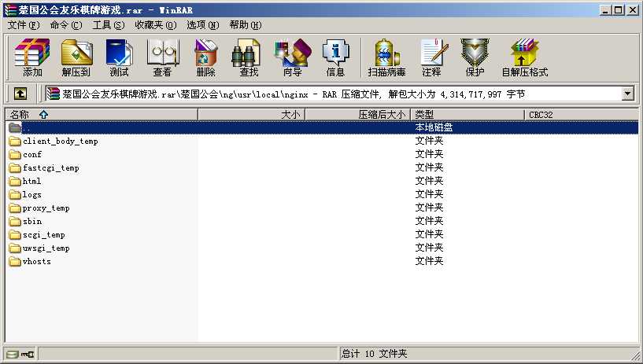Click 文件夹 type cell in conf row
This screenshot has width=643, height=364.
click(430, 154)
